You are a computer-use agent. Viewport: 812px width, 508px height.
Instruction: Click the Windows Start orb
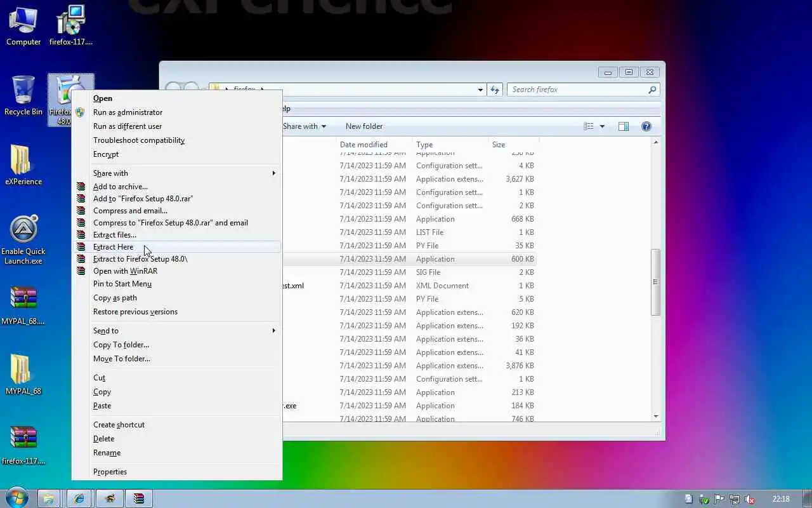point(16,498)
